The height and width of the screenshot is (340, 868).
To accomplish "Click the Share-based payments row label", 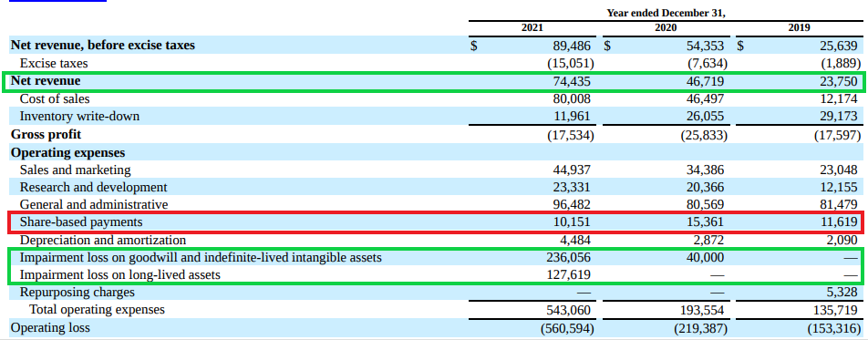I will coord(81,222).
